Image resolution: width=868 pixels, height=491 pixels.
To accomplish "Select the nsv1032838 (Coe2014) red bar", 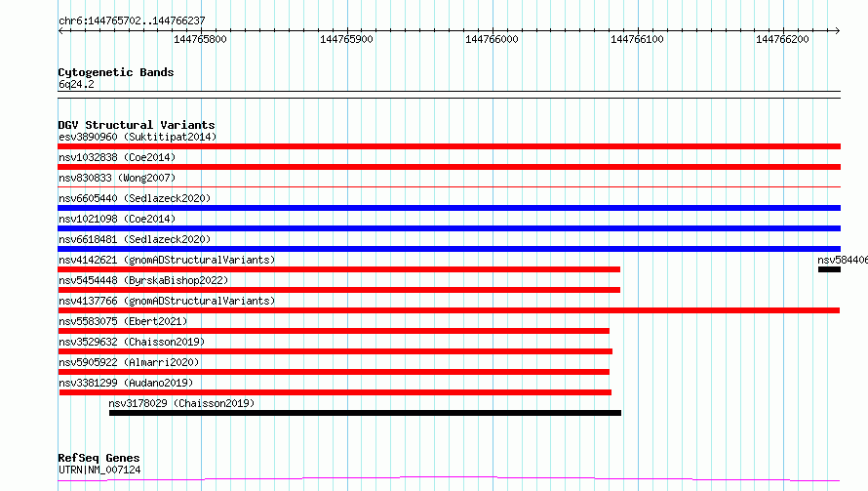I will point(449,167).
